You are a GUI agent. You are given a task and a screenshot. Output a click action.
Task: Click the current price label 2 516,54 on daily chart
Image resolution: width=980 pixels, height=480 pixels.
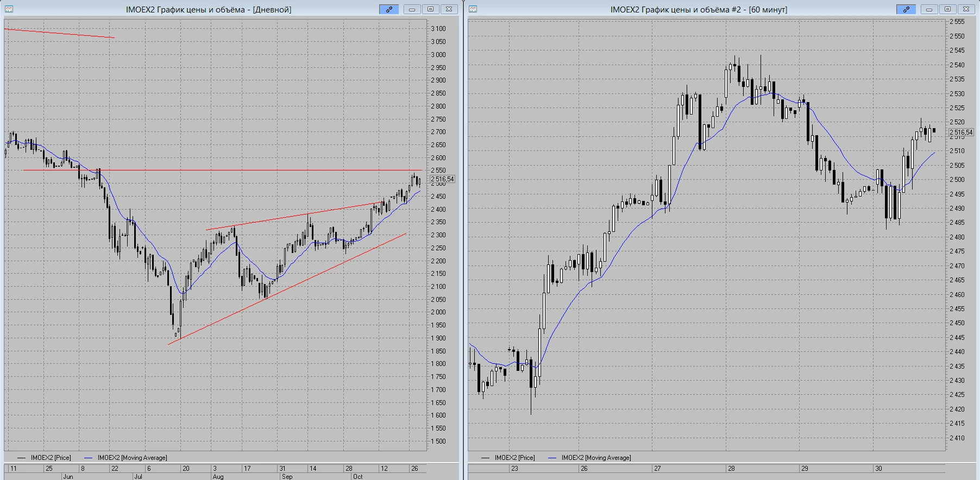click(443, 179)
